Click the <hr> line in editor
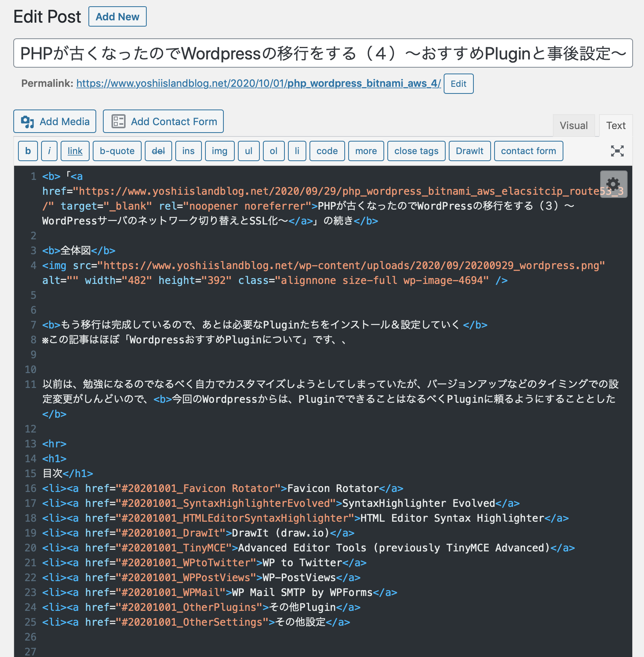 [x=54, y=444]
